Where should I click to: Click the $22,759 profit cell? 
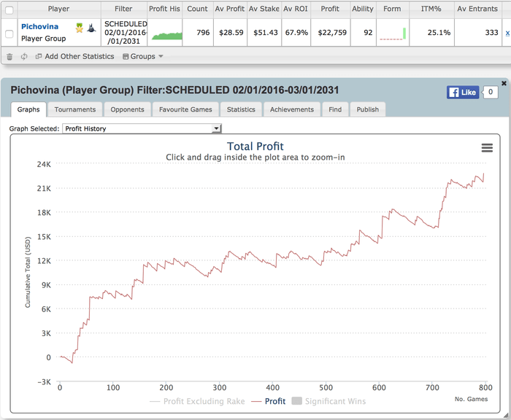coord(332,33)
